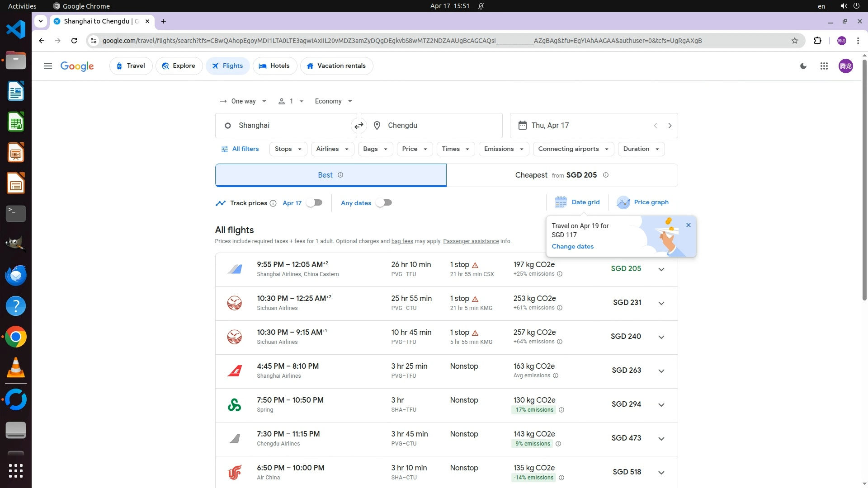The height and width of the screenshot is (488, 868).
Task: Close the Travel on Apr 19 tip
Action: click(688, 225)
